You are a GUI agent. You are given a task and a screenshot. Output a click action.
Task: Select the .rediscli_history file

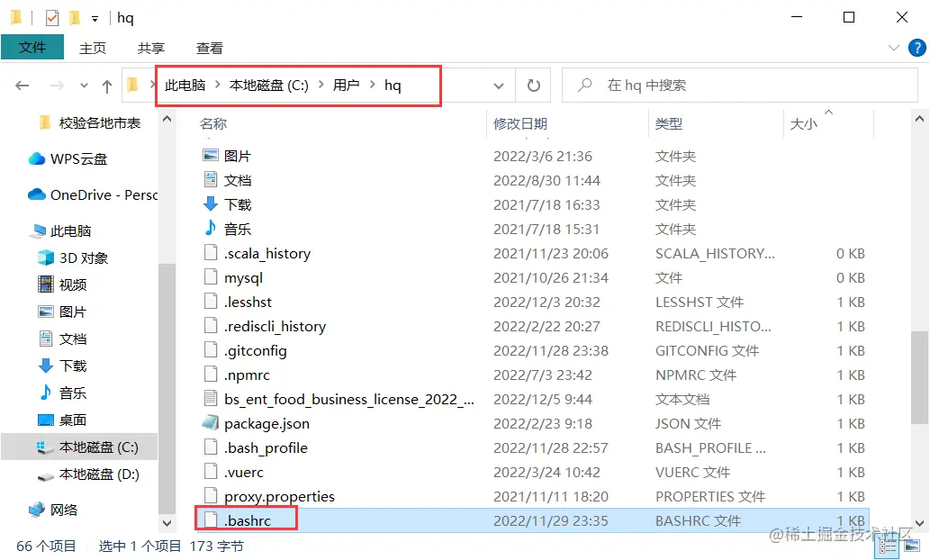pos(275,326)
